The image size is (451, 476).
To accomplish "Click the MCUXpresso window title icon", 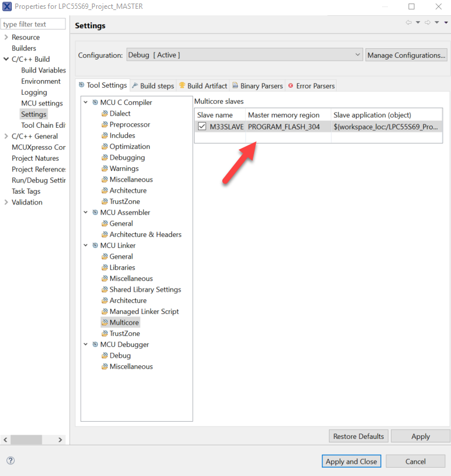I will click(x=7, y=6).
